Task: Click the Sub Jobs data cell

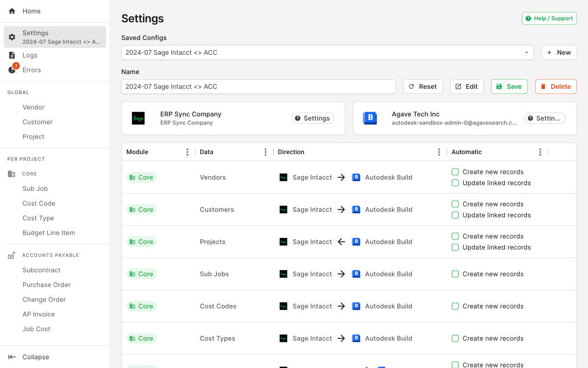Action: tap(214, 274)
